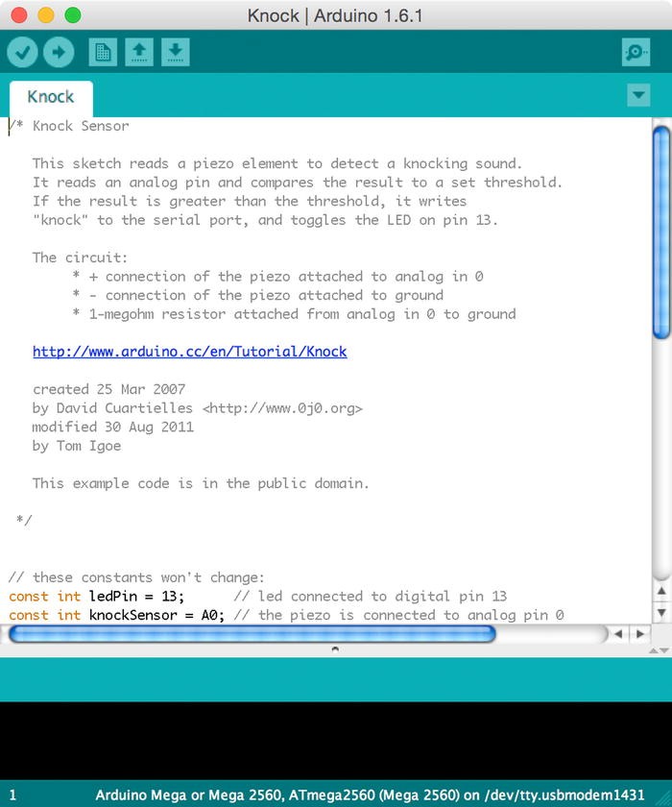Expand the tab menu dropdown arrow

pyautogui.click(x=638, y=95)
